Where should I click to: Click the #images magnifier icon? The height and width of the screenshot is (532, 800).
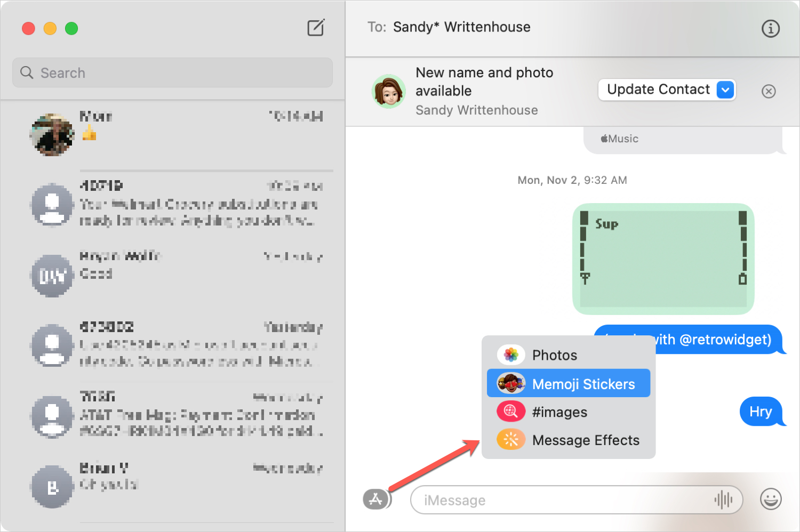pos(511,412)
